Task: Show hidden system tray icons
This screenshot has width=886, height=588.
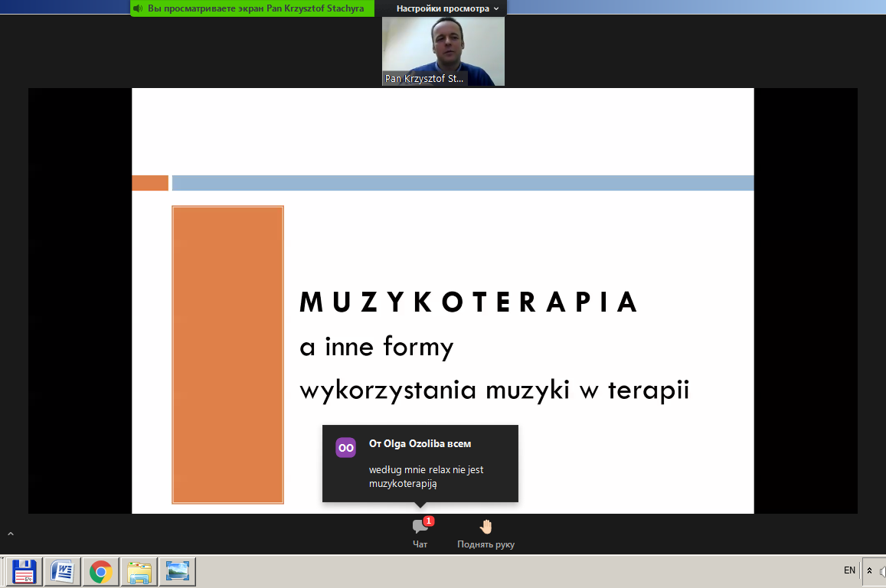Action: pyautogui.click(x=869, y=571)
